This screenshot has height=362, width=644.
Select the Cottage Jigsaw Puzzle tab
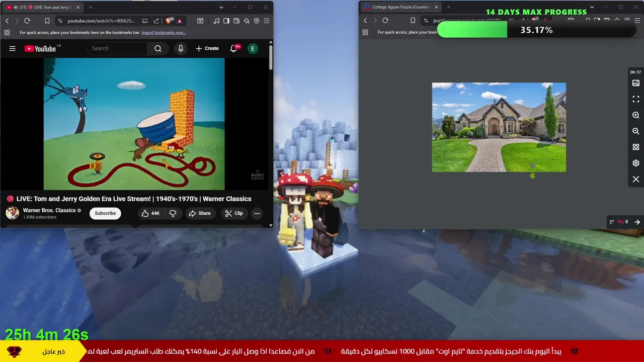[x=401, y=7]
